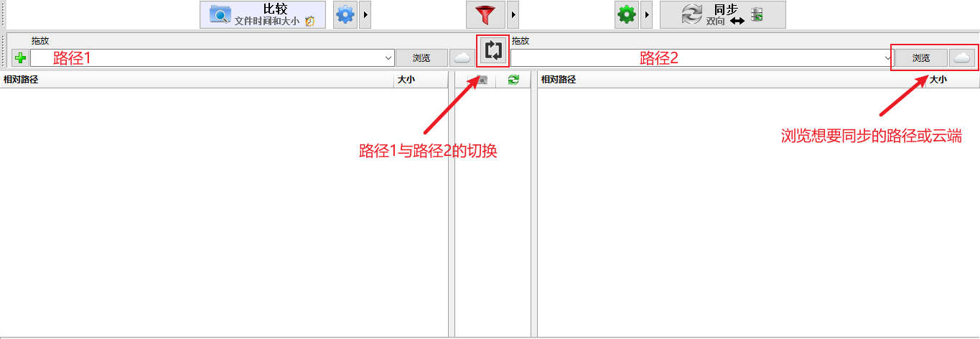Click the left path input field 路径1
This screenshot has height=339, width=980.
point(207,58)
